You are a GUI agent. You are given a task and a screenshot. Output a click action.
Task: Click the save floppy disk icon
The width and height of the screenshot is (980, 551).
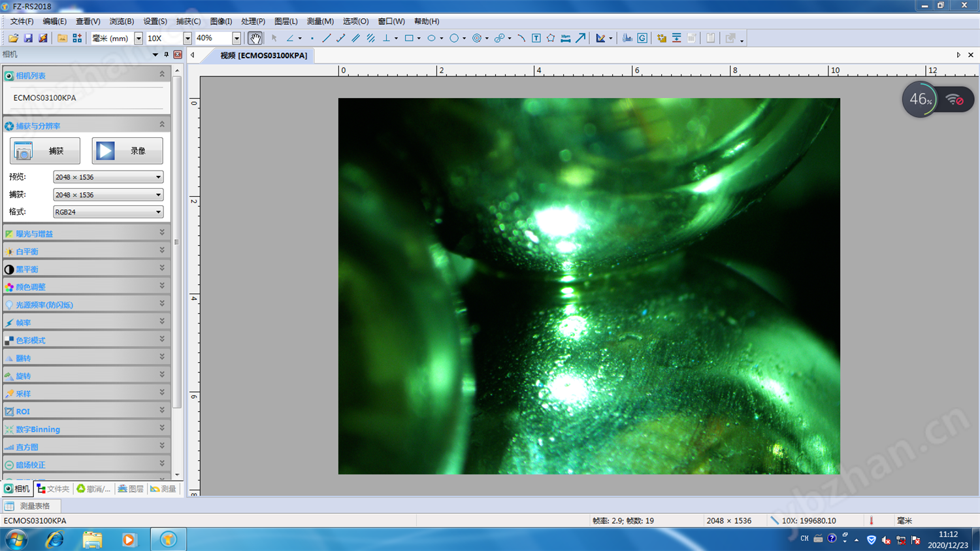(x=27, y=39)
